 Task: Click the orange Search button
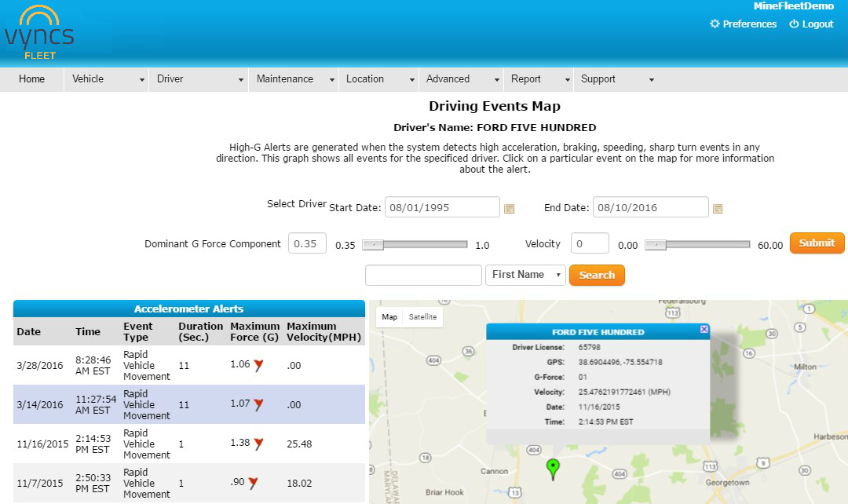pyautogui.click(x=597, y=275)
